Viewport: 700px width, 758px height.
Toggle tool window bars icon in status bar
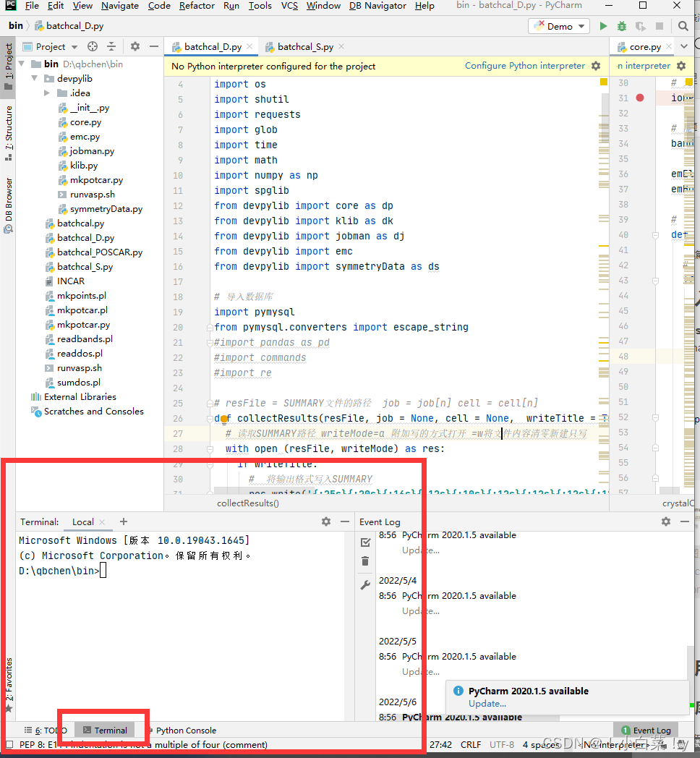(9, 744)
